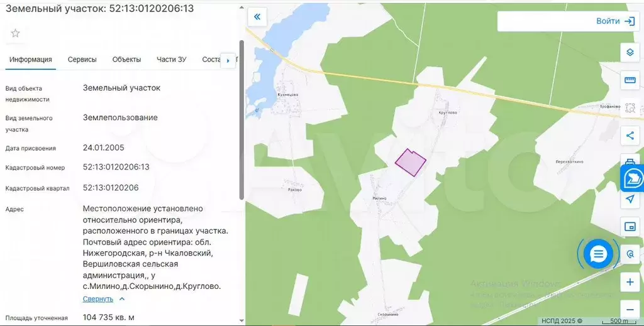Screen dimensions: 644x326
Task: Click the Землепользование value
Action: pyautogui.click(x=120, y=117)
